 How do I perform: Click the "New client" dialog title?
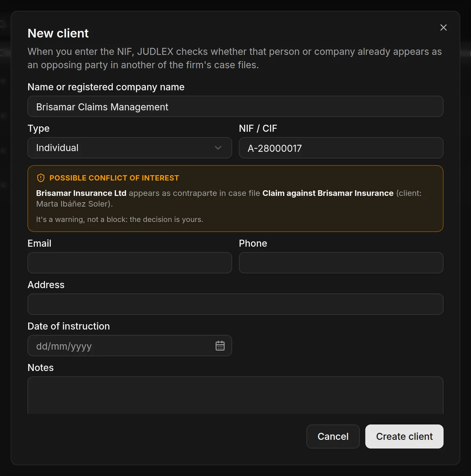coord(58,33)
